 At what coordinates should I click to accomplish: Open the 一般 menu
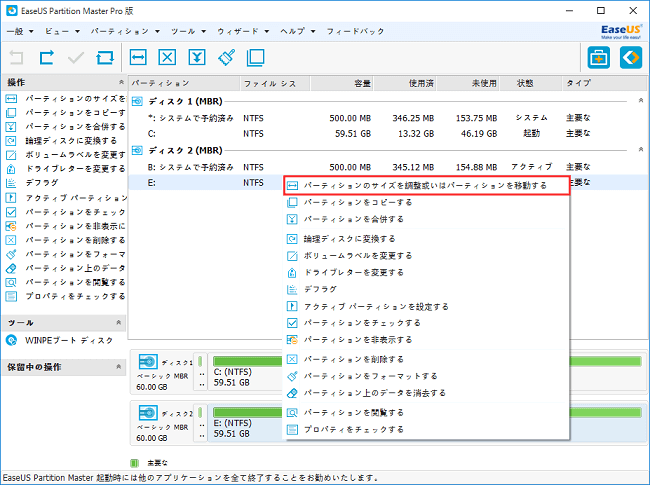(x=20, y=32)
